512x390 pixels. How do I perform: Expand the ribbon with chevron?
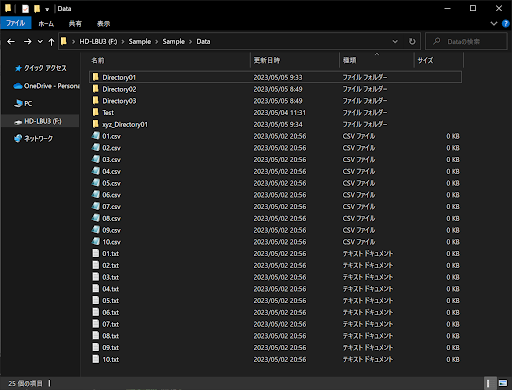coord(494,24)
